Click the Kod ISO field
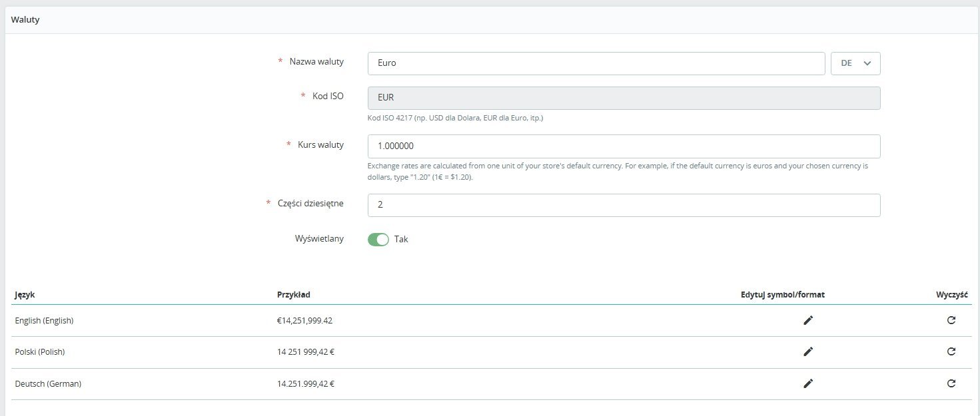 [624, 98]
